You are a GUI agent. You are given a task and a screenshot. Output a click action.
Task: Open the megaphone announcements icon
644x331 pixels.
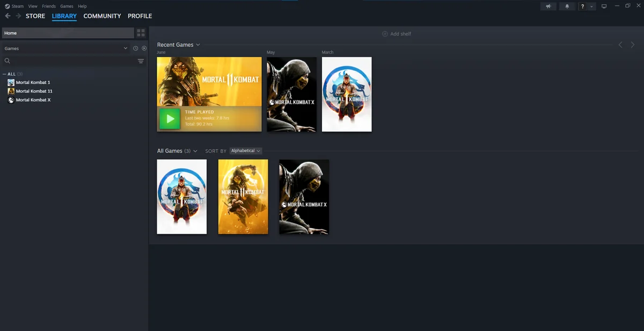pyautogui.click(x=548, y=6)
